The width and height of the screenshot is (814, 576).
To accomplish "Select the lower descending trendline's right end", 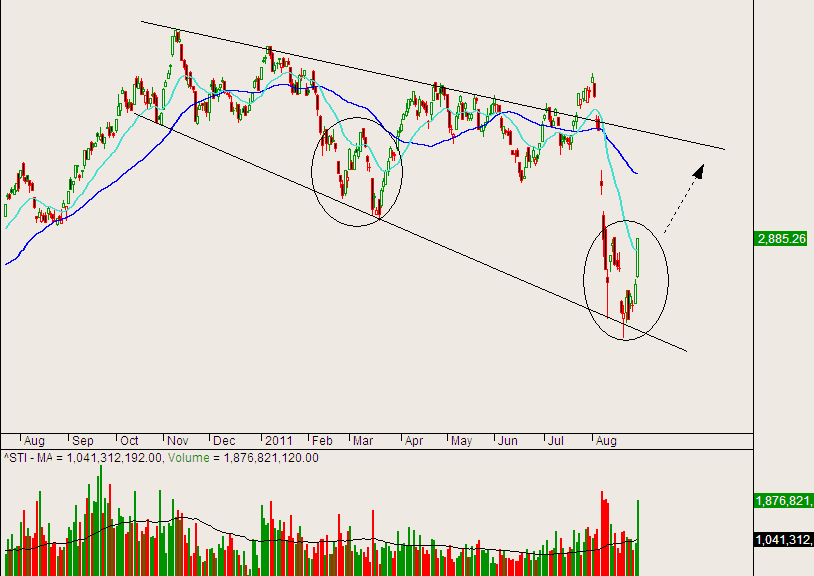I will pos(686,351).
